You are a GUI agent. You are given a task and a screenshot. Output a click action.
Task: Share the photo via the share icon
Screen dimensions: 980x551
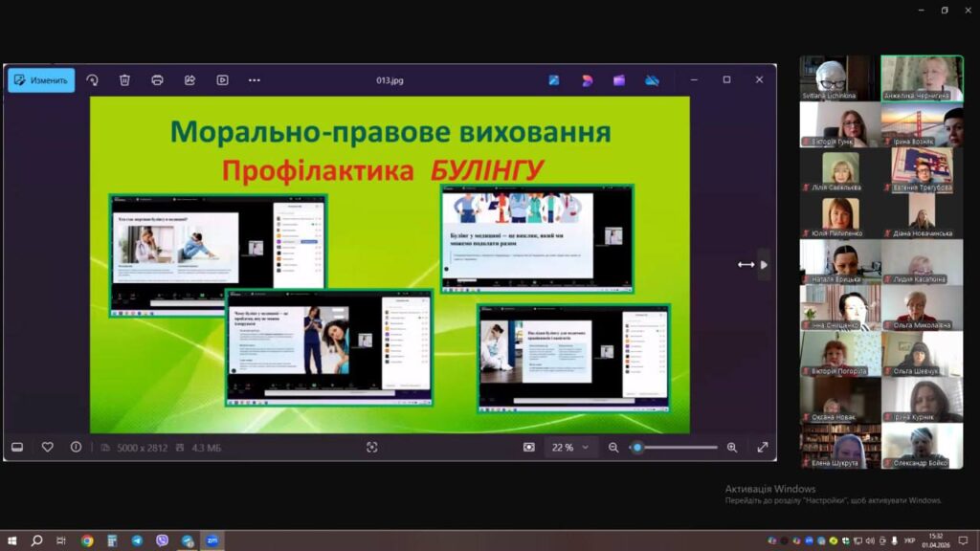point(189,80)
